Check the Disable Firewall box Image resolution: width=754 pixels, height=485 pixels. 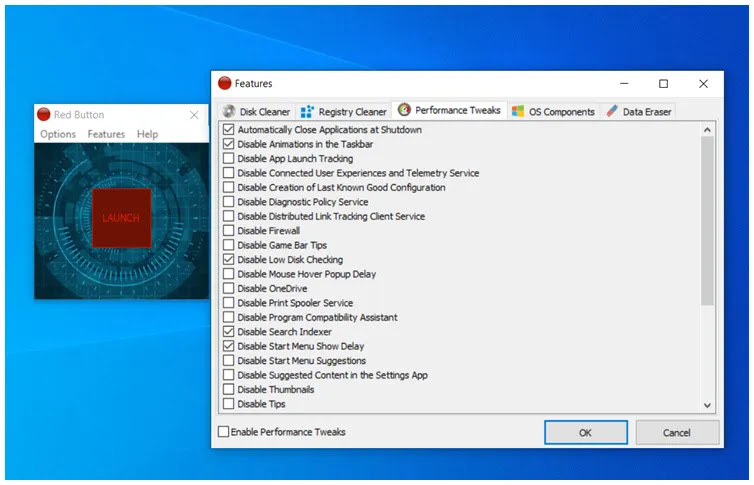coord(229,230)
